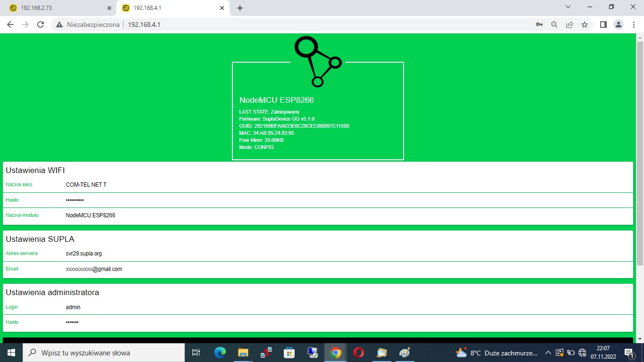The width and height of the screenshot is (644, 362).
Task: Switch to Google Chrome in taskbar
Action: (x=335, y=353)
